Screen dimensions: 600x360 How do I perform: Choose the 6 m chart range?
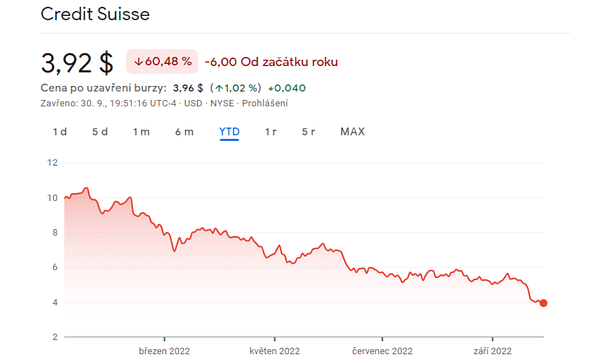tap(184, 132)
